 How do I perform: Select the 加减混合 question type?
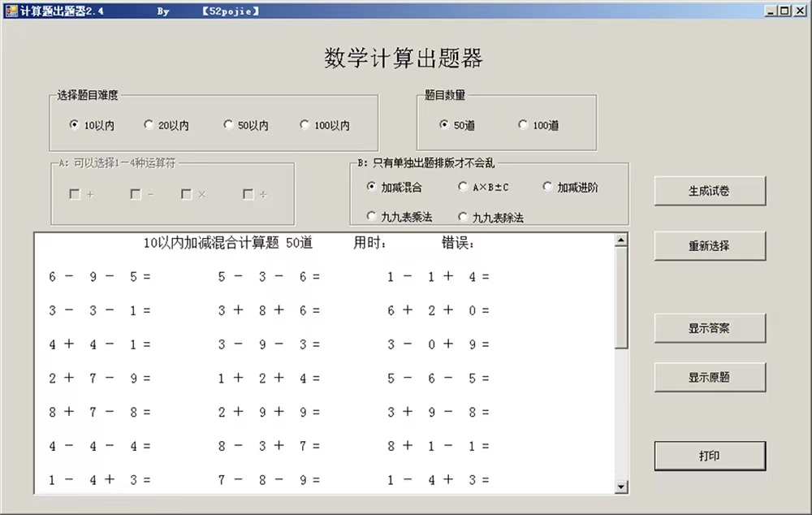[371, 187]
